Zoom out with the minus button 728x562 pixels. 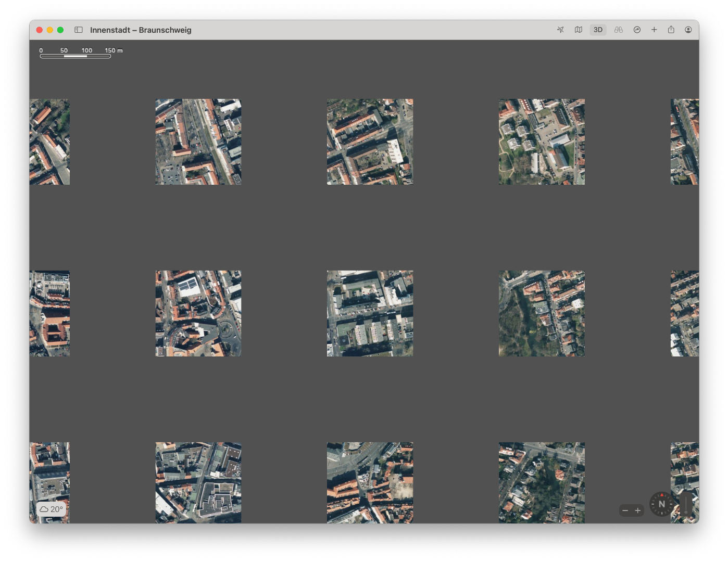pyautogui.click(x=625, y=510)
